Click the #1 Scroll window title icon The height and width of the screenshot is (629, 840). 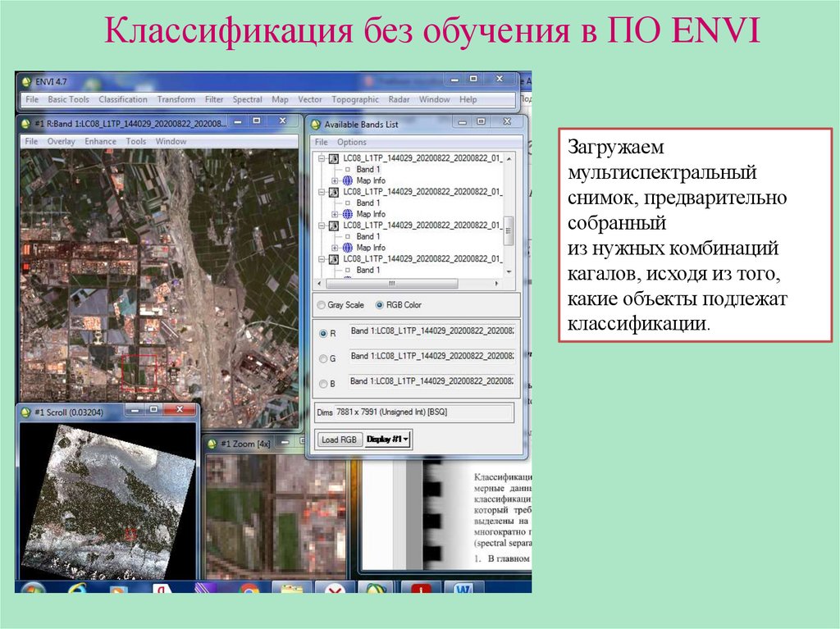(25, 412)
